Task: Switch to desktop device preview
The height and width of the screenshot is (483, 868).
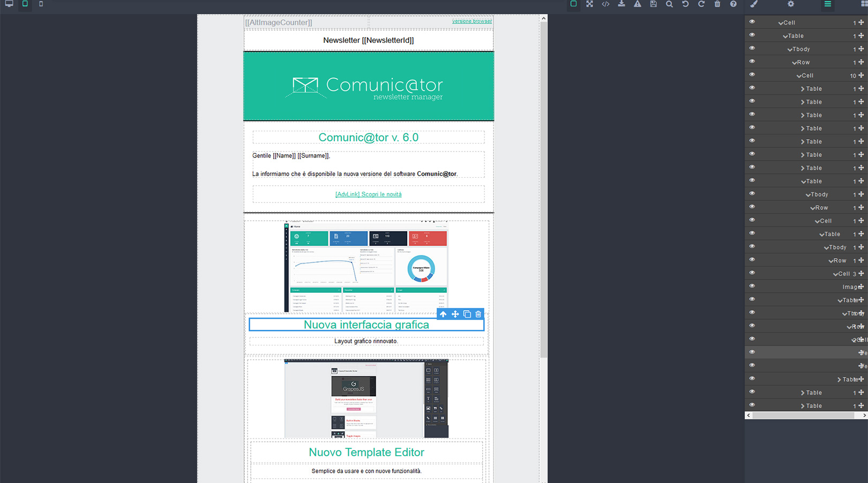Action: coord(9,4)
